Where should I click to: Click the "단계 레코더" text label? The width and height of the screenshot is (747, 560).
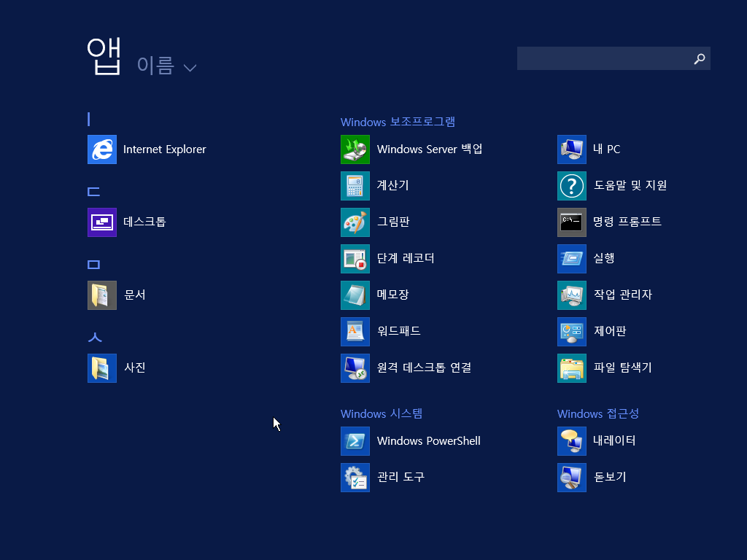pyautogui.click(x=406, y=258)
